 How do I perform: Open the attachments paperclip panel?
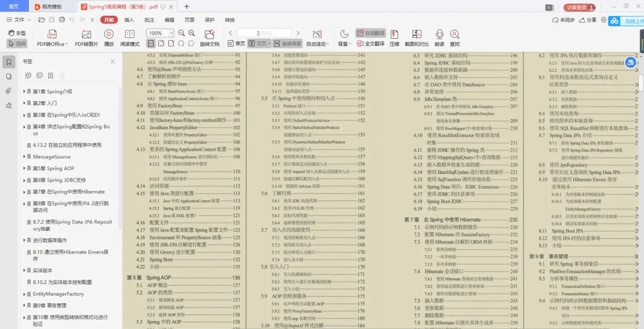coord(9,91)
